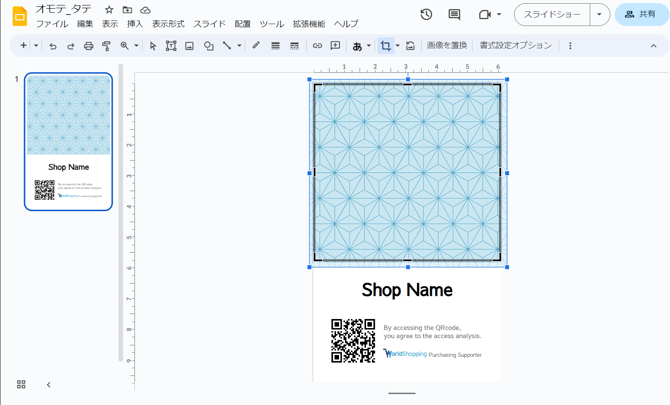670x405 pixels.
Task: Click the undo arrow icon
Action: 53,46
